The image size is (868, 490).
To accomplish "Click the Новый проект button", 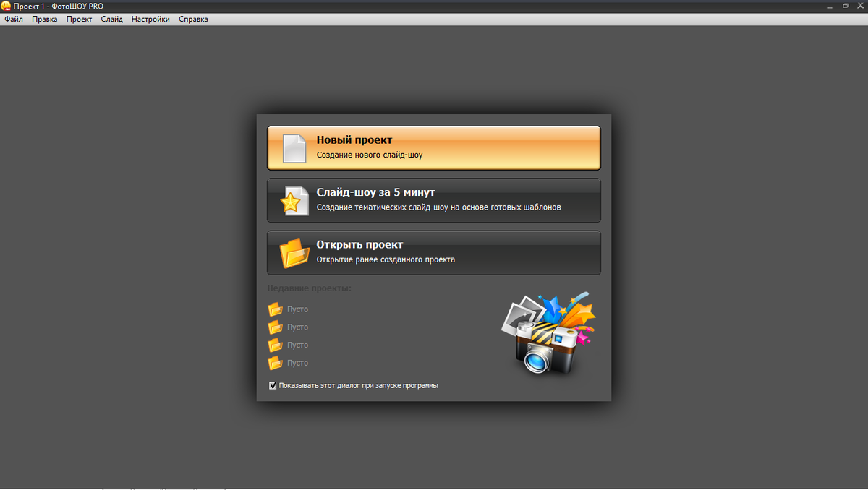I will click(x=434, y=148).
